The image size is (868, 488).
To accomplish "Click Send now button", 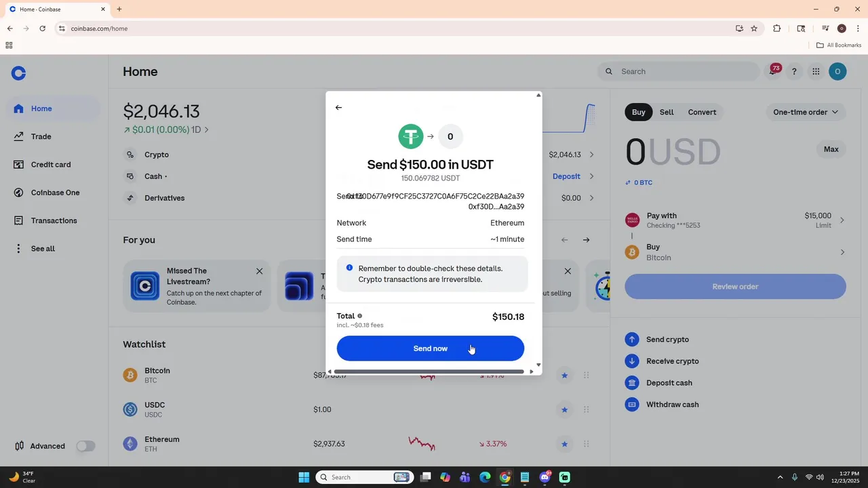I will tap(431, 348).
